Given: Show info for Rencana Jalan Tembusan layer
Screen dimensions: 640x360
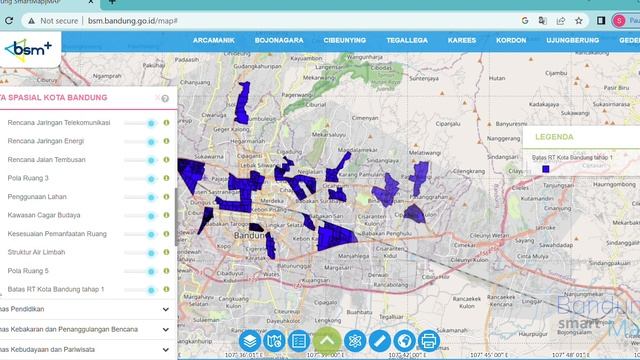Looking at the screenshot, I should point(167,160).
